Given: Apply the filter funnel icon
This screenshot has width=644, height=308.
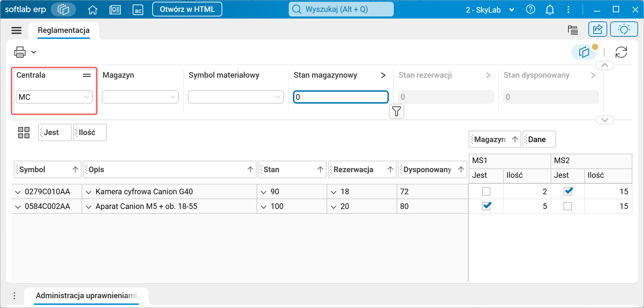Looking at the screenshot, I should (397, 111).
